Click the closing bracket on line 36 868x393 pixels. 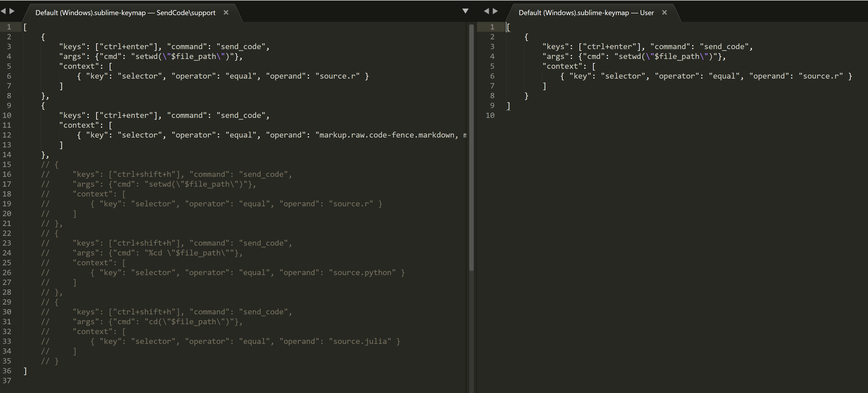(x=25, y=371)
